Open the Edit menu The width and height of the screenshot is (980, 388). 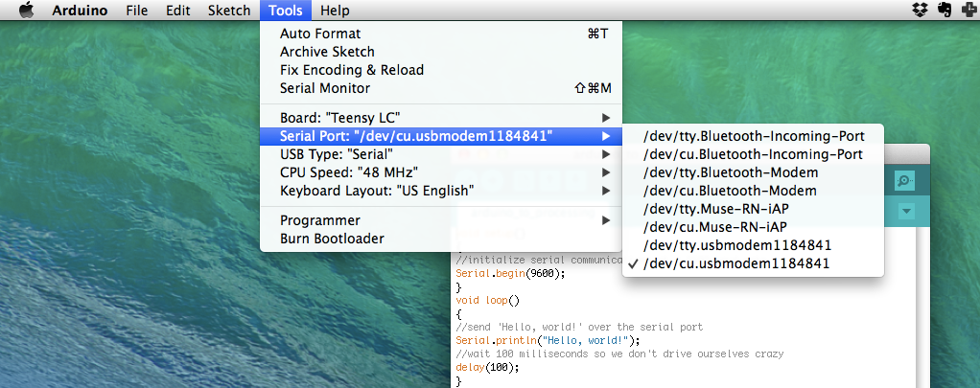(178, 11)
